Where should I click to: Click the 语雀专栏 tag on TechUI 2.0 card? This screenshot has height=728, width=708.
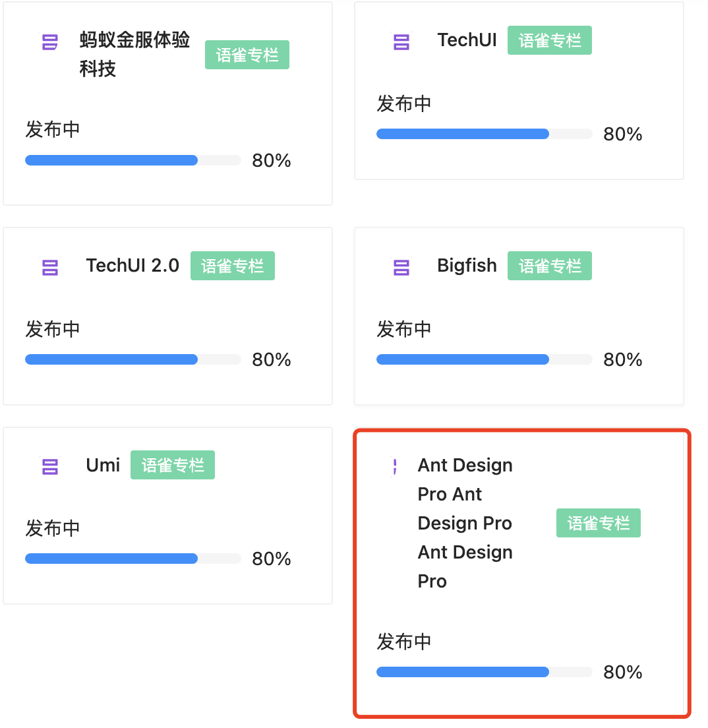[x=232, y=266]
